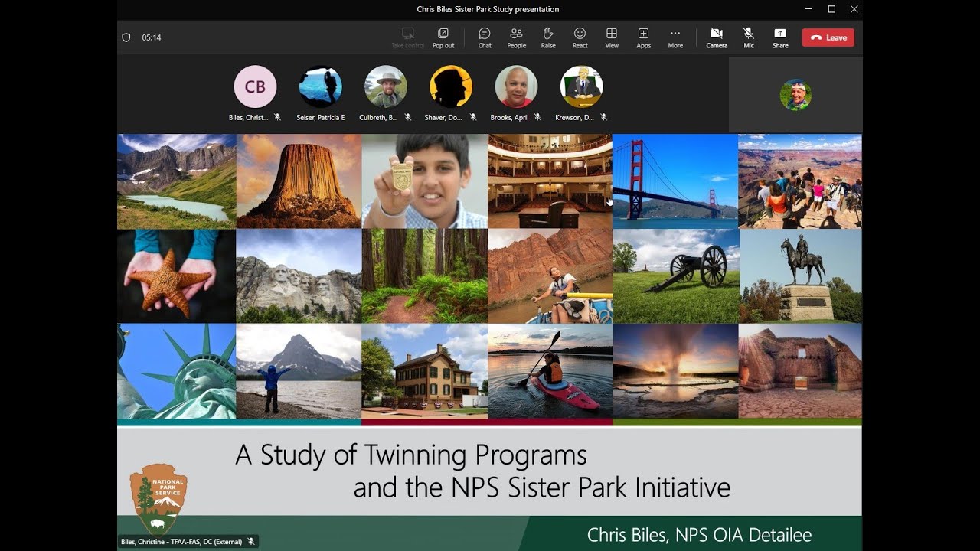Toggle the Camera on
This screenshot has width=980, height=551.
717,37
